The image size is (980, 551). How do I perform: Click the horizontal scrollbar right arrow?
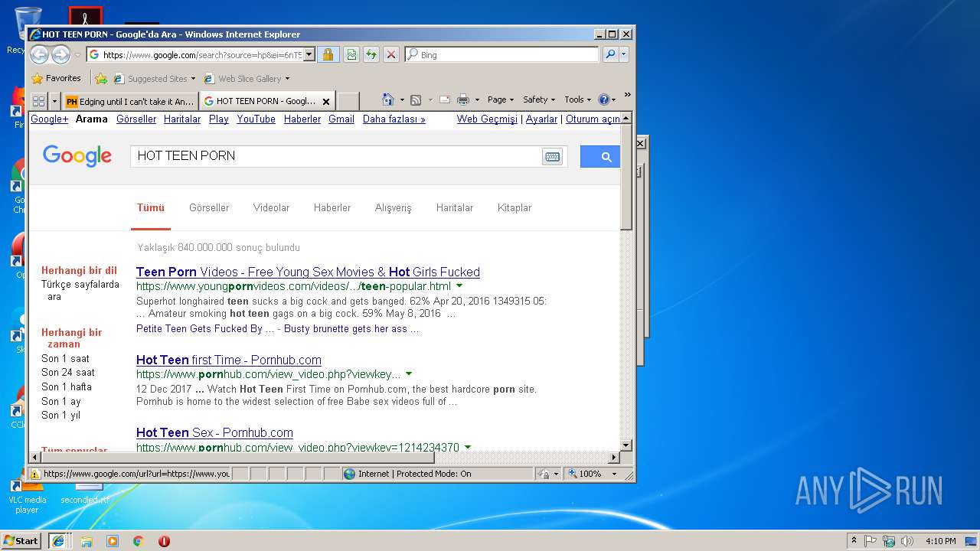click(613, 458)
